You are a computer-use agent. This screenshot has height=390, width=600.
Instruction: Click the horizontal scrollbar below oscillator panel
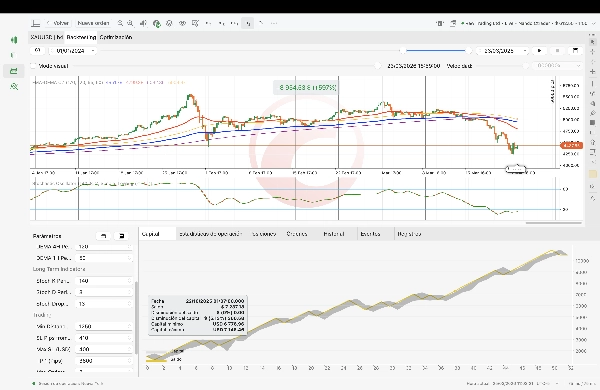[x=553, y=222]
